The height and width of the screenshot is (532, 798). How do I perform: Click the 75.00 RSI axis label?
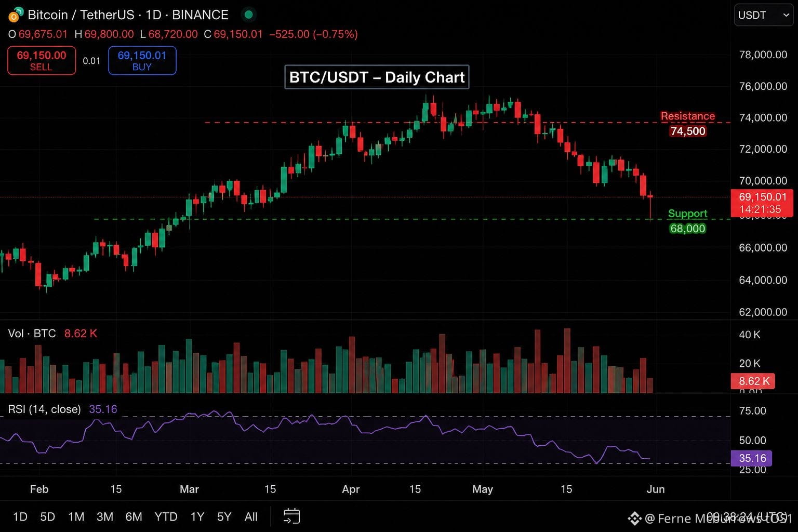click(752, 411)
